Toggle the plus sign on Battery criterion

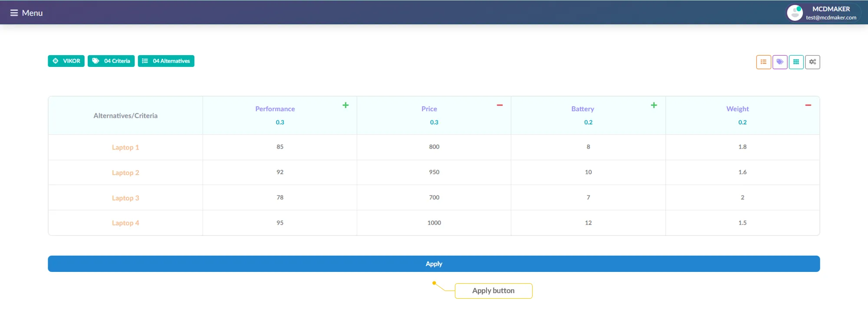coord(654,105)
